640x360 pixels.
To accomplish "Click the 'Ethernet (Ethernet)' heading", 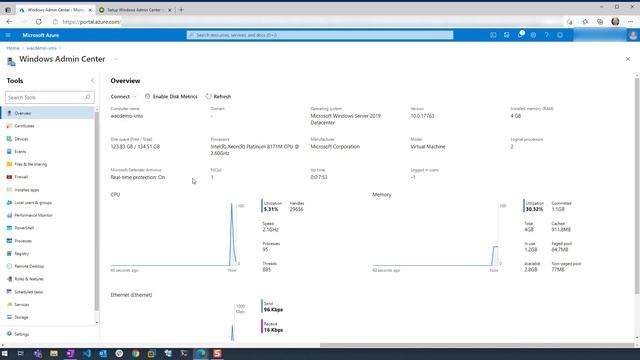I will [x=131, y=295].
